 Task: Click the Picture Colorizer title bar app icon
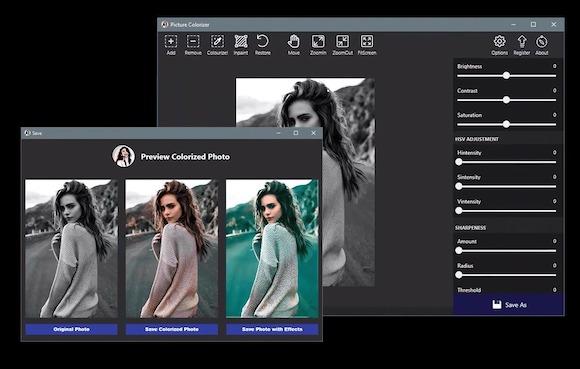point(165,24)
